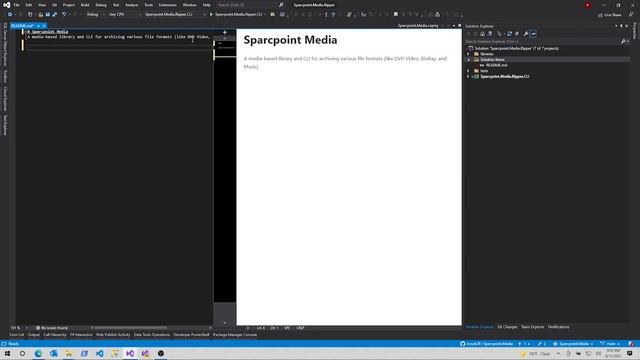Click the Solution Explorer search magnifier icon
Image resolution: width=640 pixels, height=360 pixels.
tap(623, 42)
